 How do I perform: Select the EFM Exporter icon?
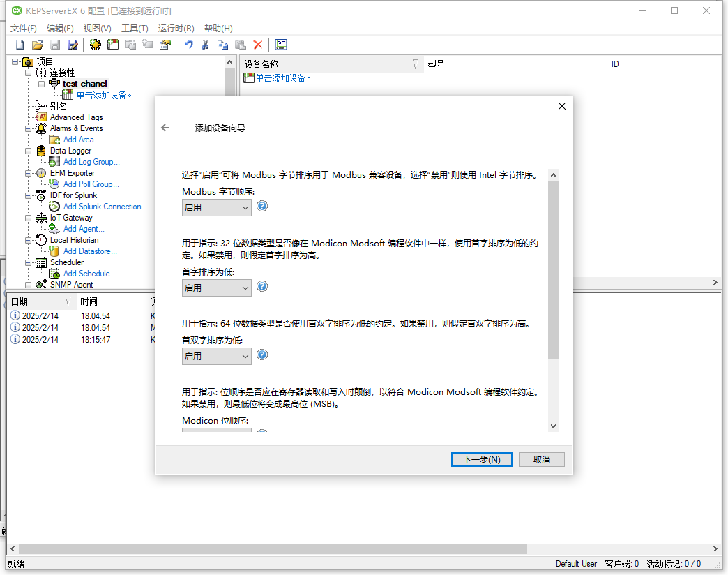(41, 173)
